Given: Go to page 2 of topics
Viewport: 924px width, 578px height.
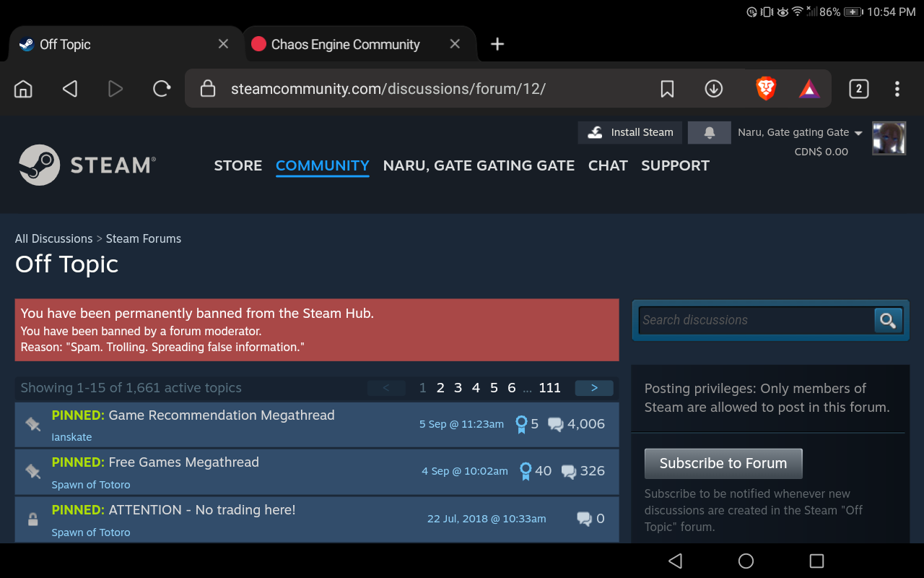Looking at the screenshot, I should pyautogui.click(x=440, y=388).
